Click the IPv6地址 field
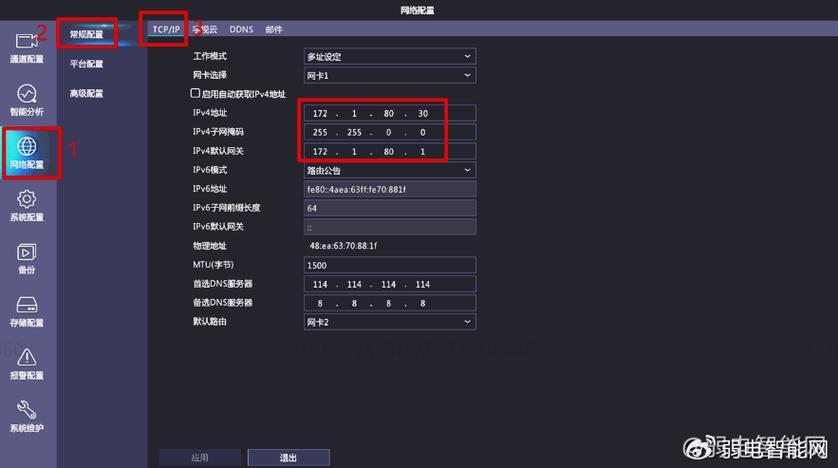Viewport: 838px width, 468px height. click(x=390, y=189)
